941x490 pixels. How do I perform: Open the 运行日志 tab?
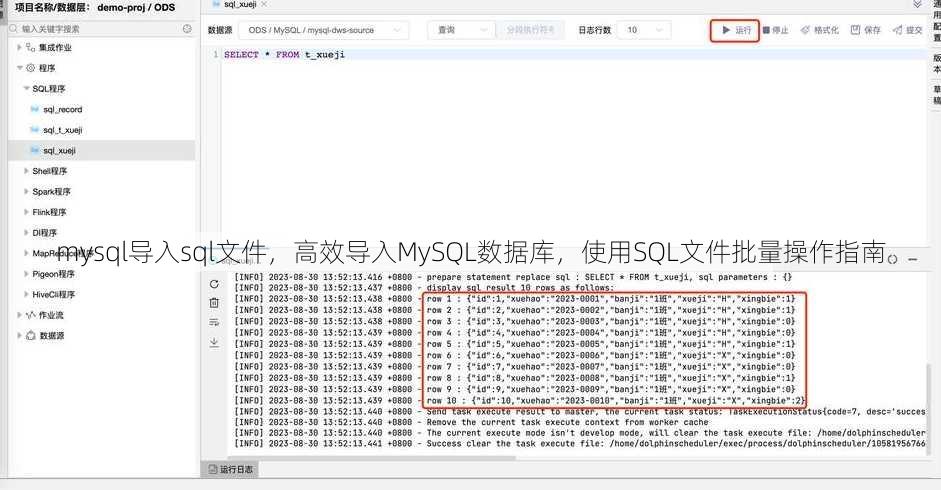coord(230,469)
